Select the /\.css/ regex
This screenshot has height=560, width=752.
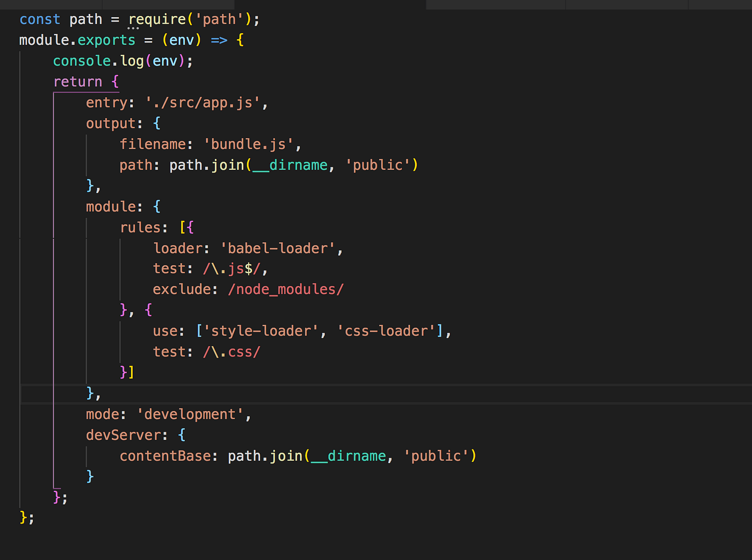pos(232,352)
